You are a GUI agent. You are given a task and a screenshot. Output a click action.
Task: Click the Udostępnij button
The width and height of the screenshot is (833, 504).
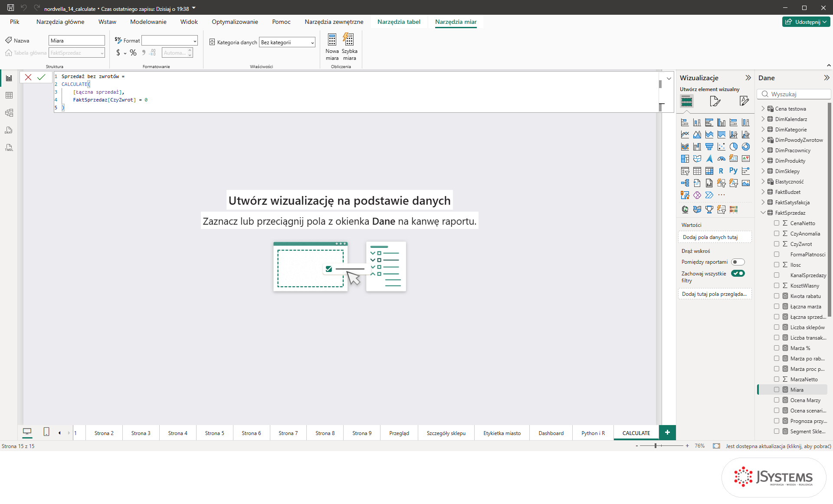point(806,22)
